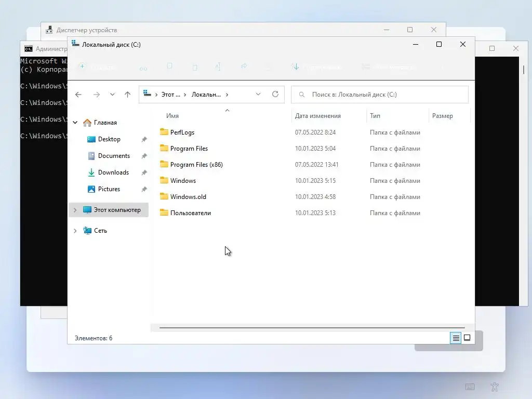Open the on-screen keyboard icon
Viewport: 532px width, 399px height.
point(470,387)
